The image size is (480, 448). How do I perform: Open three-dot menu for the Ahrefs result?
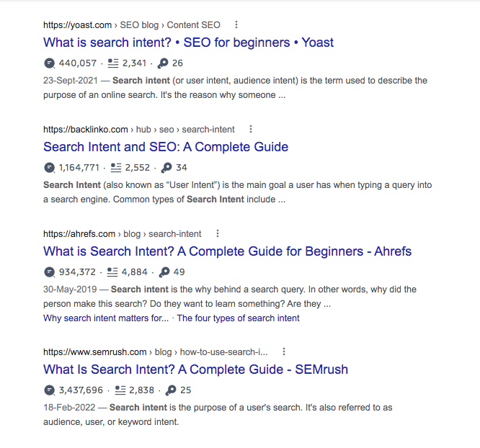point(218,234)
